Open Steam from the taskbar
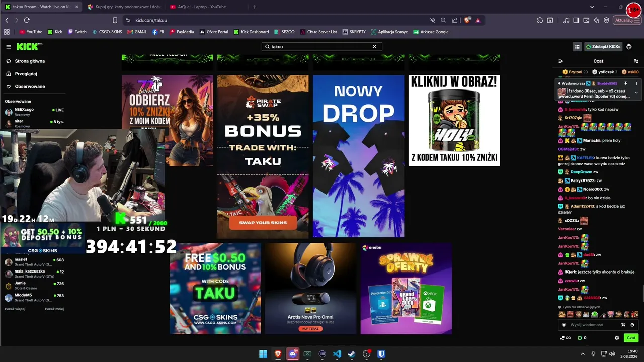644x362 pixels. pos(352,354)
